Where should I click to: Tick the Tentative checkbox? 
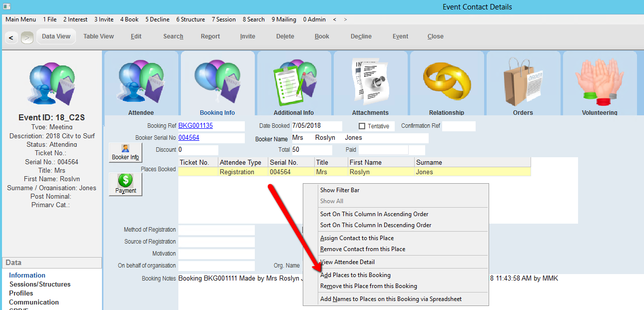[362, 126]
